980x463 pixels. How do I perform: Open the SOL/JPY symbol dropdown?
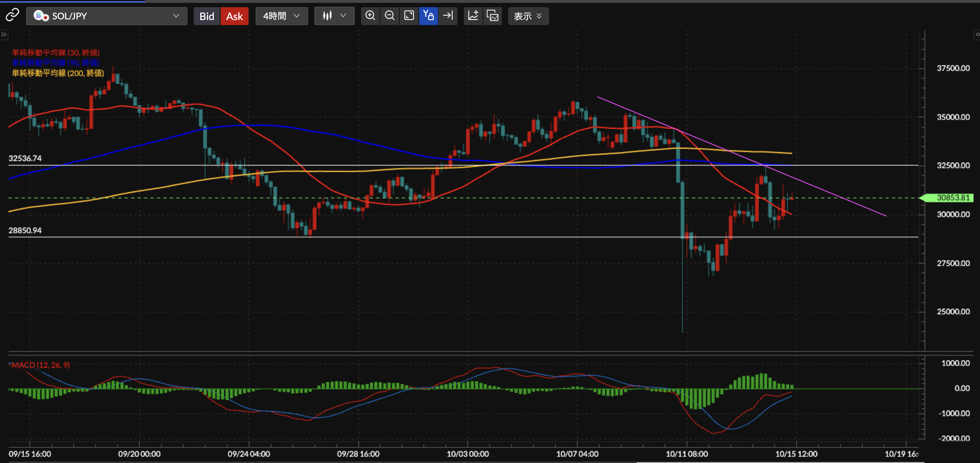[x=106, y=16]
